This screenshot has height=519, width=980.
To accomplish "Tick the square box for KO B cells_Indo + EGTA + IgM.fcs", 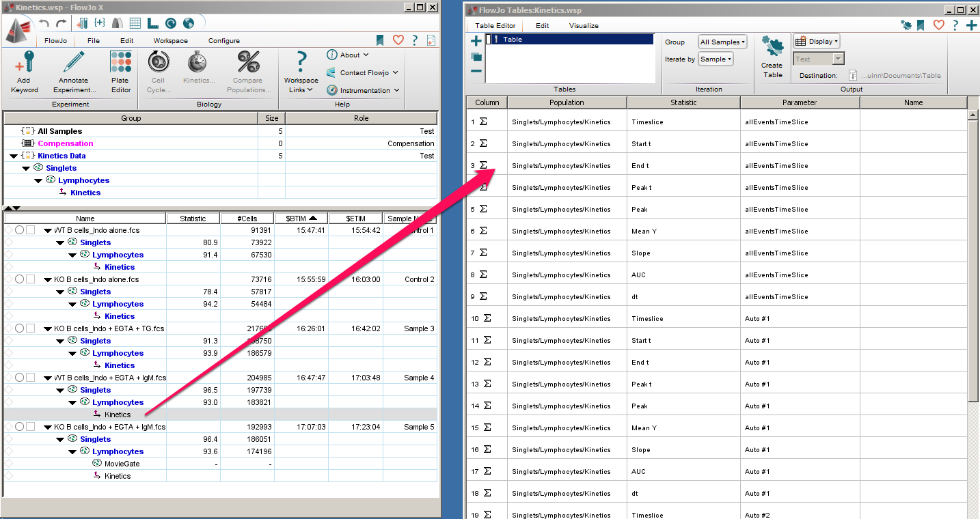I will (30, 427).
